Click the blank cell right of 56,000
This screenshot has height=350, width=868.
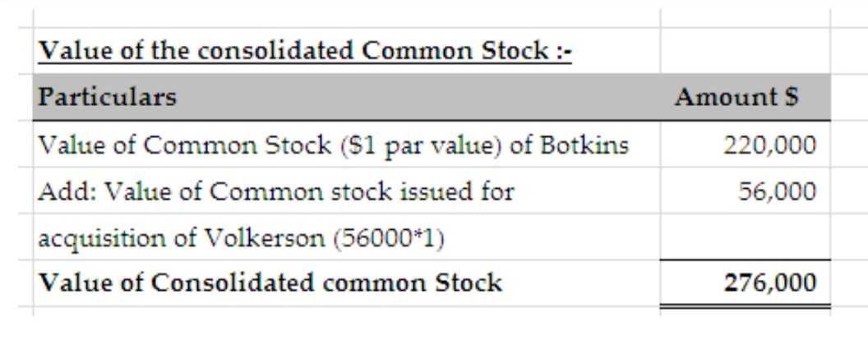tap(849, 191)
